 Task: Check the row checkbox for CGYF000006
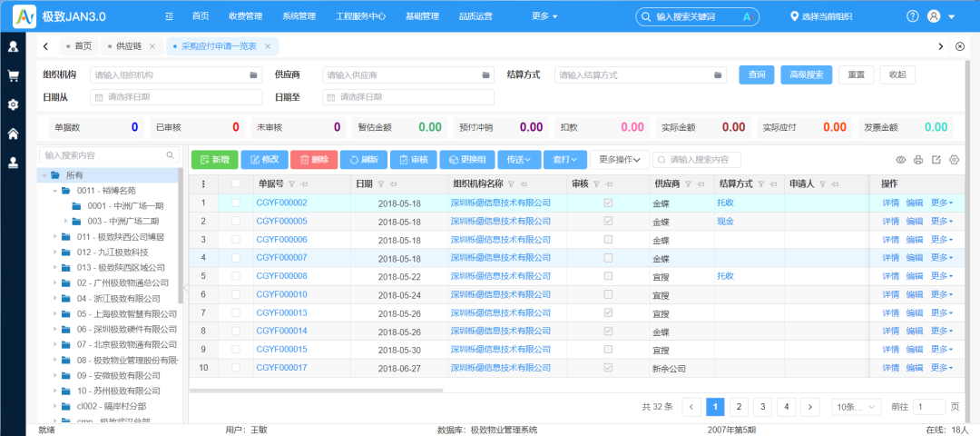[236, 239]
